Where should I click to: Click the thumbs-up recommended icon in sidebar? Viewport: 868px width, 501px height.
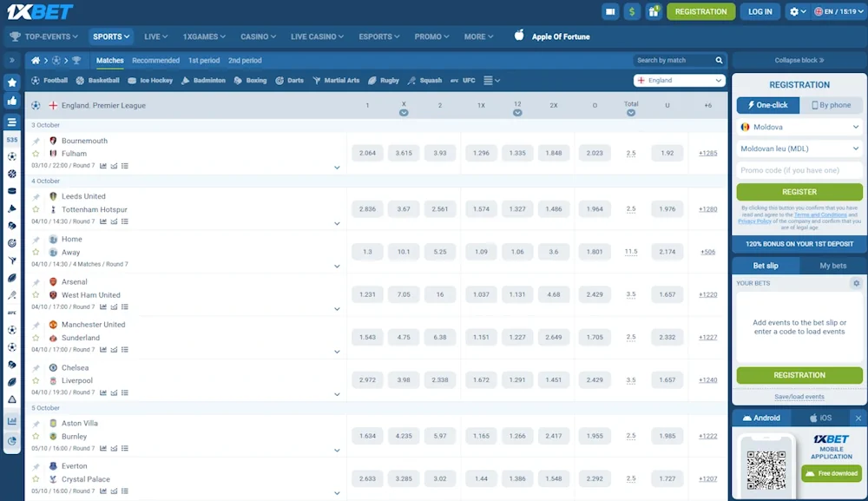[x=12, y=101]
